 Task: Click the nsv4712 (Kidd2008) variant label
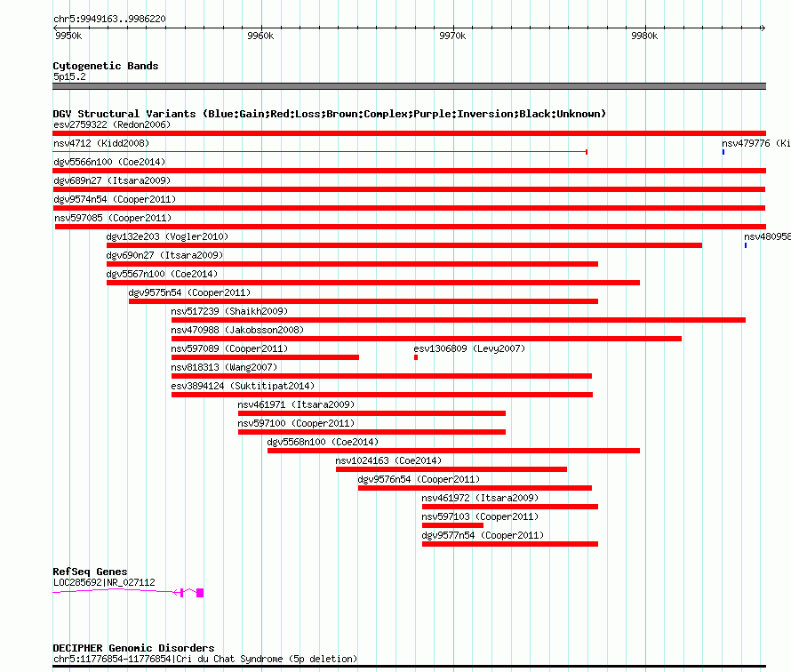pyautogui.click(x=101, y=143)
